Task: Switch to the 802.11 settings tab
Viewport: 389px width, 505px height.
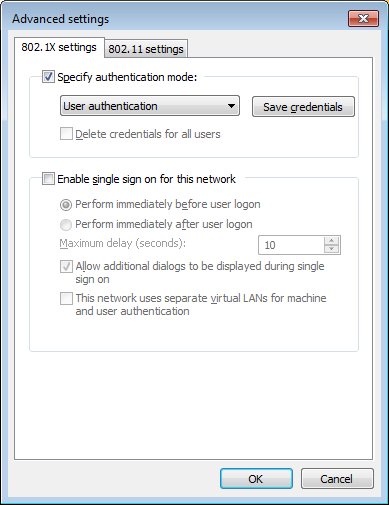Action: 146,49
